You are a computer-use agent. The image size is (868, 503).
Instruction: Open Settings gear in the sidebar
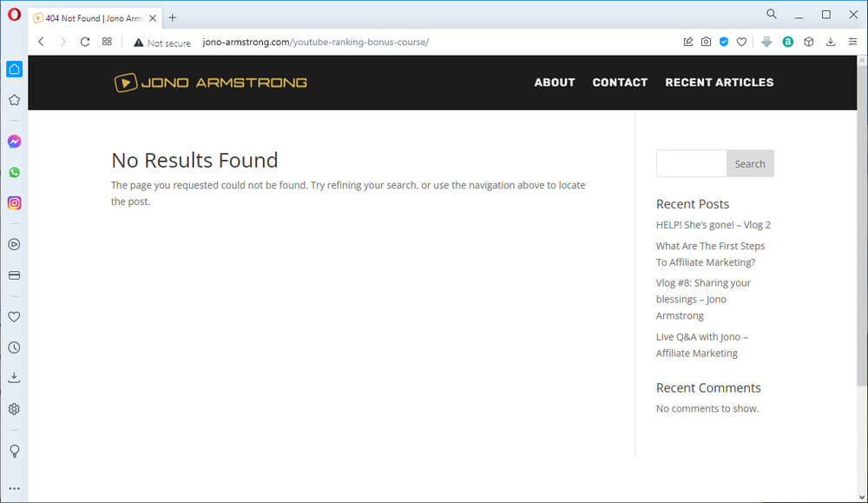click(x=15, y=409)
